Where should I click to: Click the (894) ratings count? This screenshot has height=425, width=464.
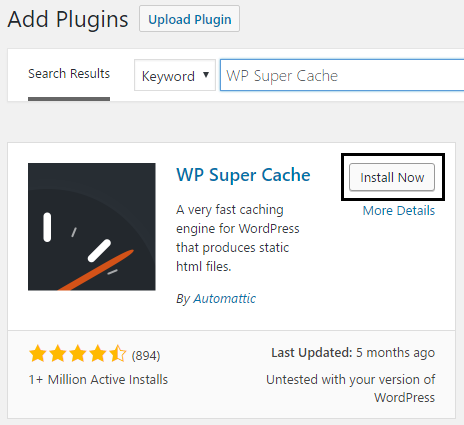pyautogui.click(x=146, y=356)
